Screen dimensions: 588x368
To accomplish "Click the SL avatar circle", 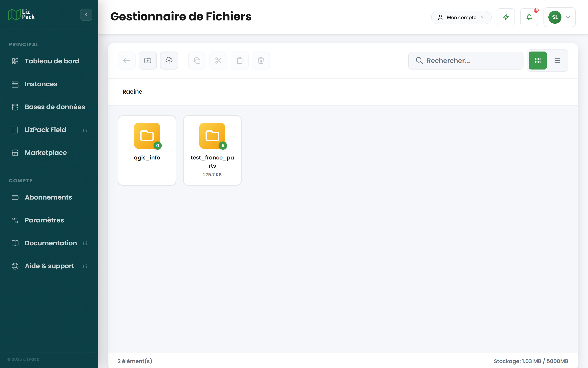I will (555, 17).
